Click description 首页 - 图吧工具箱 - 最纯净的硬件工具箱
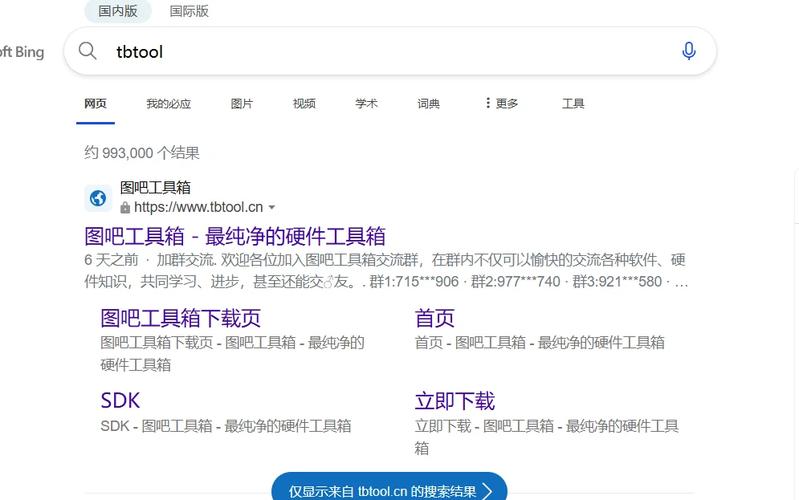Image resolution: width=799 pixels, height=500 pixels. click(540, 343)
